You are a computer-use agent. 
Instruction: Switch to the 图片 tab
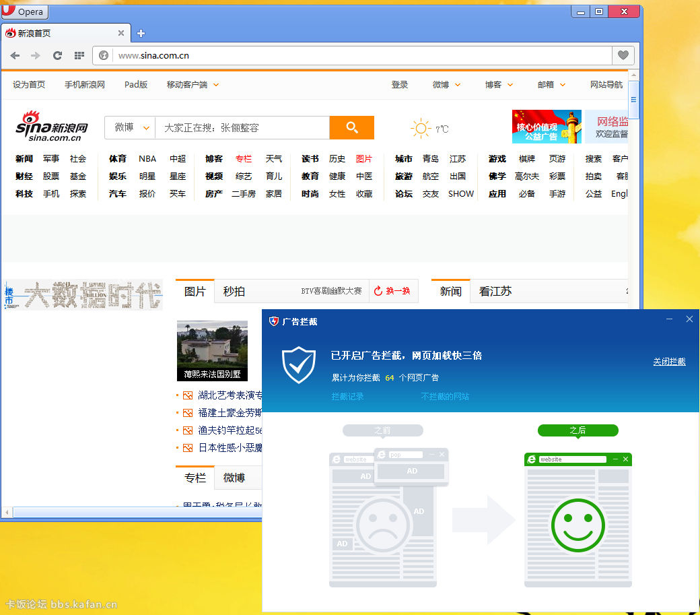point(195,291)
